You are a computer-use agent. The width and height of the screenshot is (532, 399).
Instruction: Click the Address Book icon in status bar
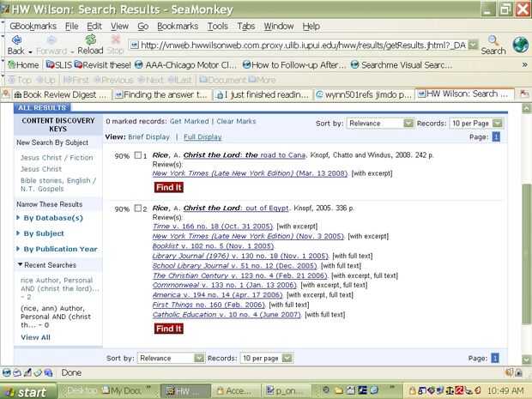coord(38,372)
